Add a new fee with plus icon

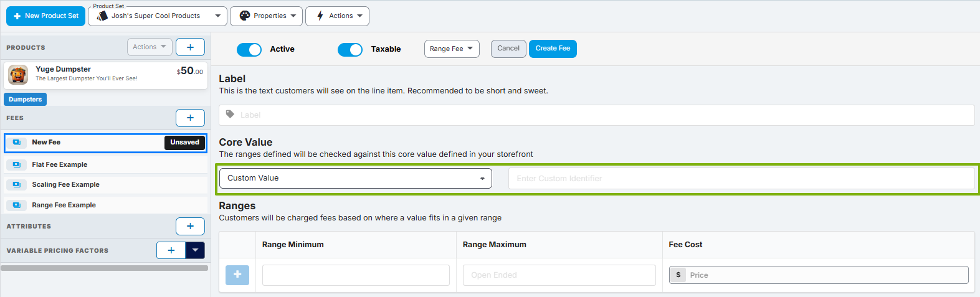point(190,118)
